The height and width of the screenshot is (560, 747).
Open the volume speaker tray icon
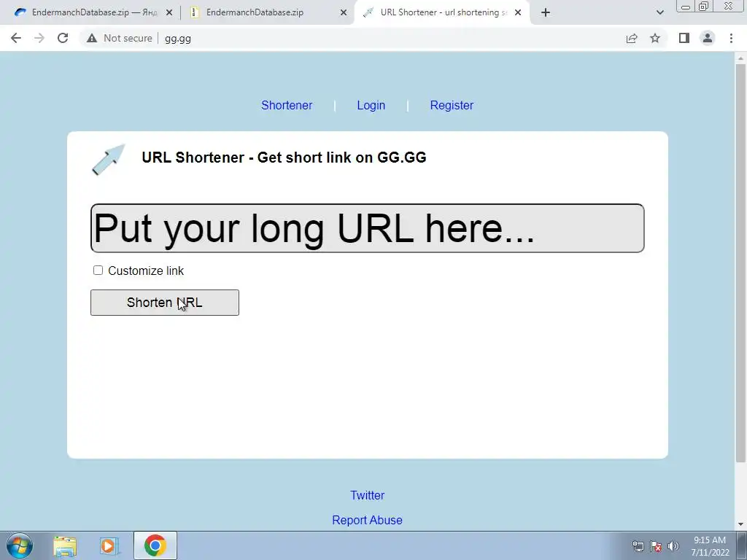point(673,546)
